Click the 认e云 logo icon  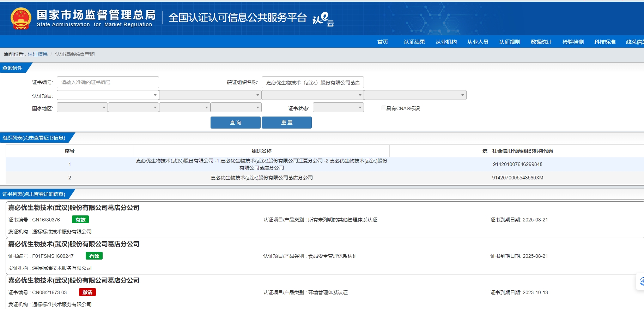323,19
